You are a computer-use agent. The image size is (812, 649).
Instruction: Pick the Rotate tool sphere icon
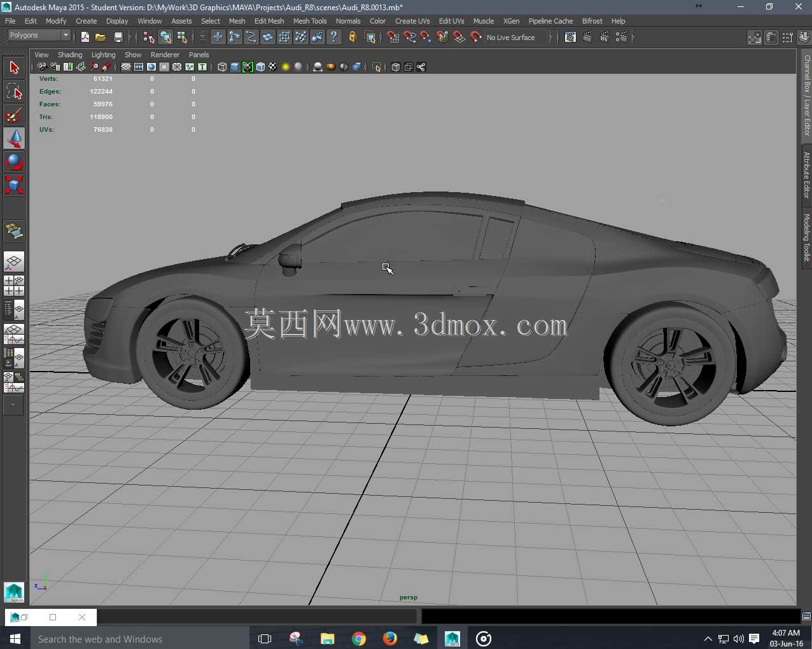click(x=14, y=162)
